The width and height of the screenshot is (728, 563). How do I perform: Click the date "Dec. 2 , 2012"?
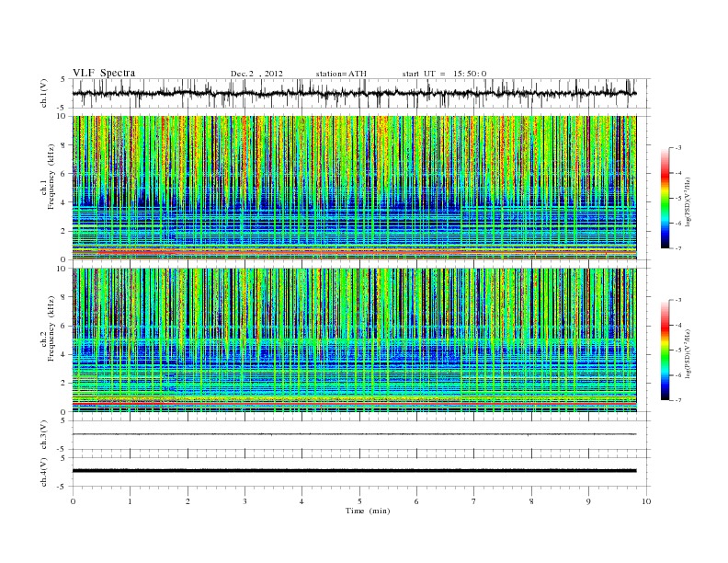tap(256, 74)
